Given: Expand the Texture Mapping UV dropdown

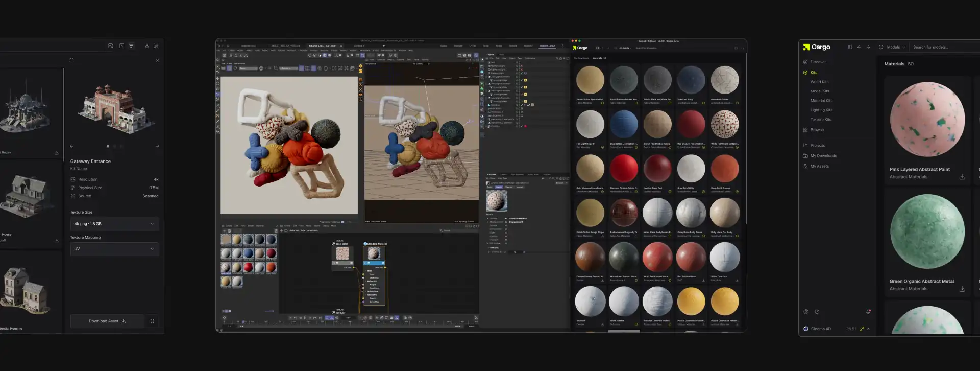Looking at the screenshot, I should [x=114, y=249].
